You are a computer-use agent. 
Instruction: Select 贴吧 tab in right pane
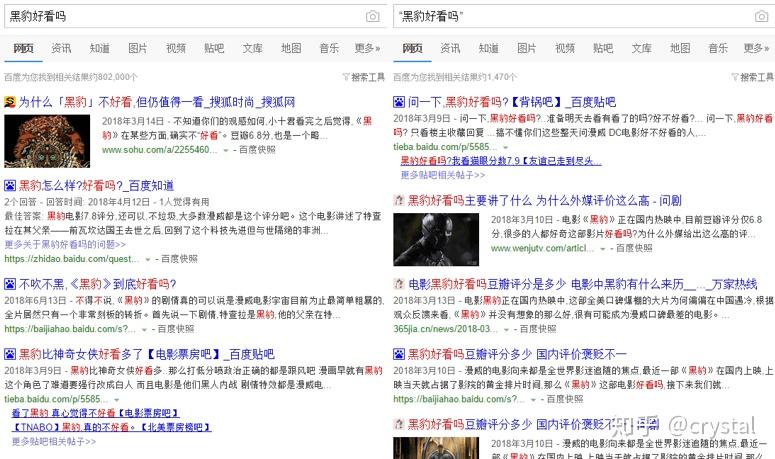(603, 48)
